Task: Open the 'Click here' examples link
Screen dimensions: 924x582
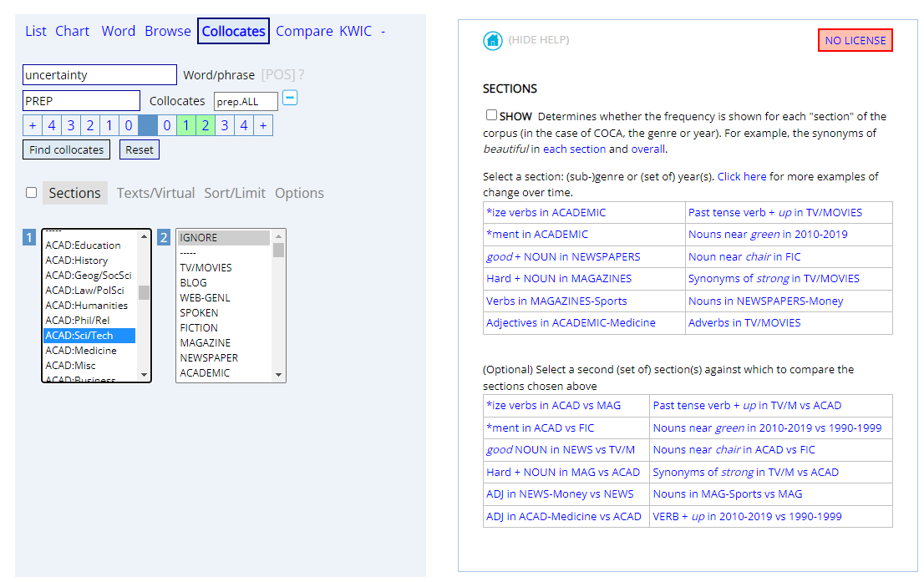Action: 741,176
